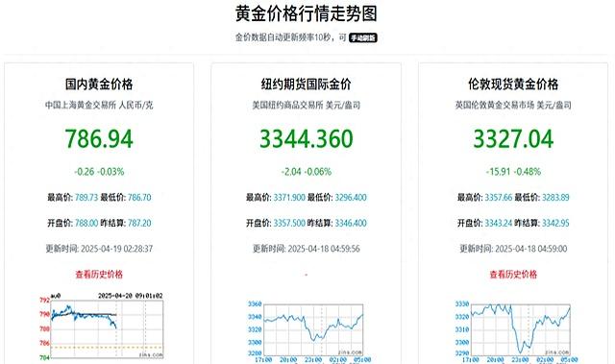Click the domestic 最高价 value 789.73
The height and width of the screenshot is (364, 615).
pos(86,197)
